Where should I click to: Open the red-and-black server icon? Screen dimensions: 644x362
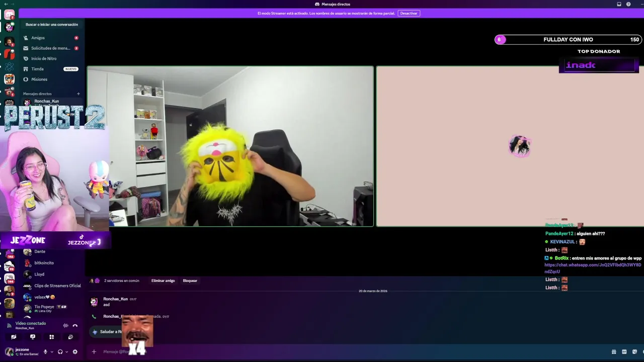[9, 53]
